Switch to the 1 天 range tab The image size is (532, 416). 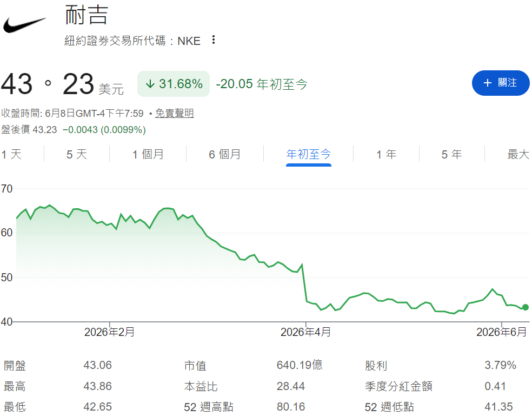11,155
